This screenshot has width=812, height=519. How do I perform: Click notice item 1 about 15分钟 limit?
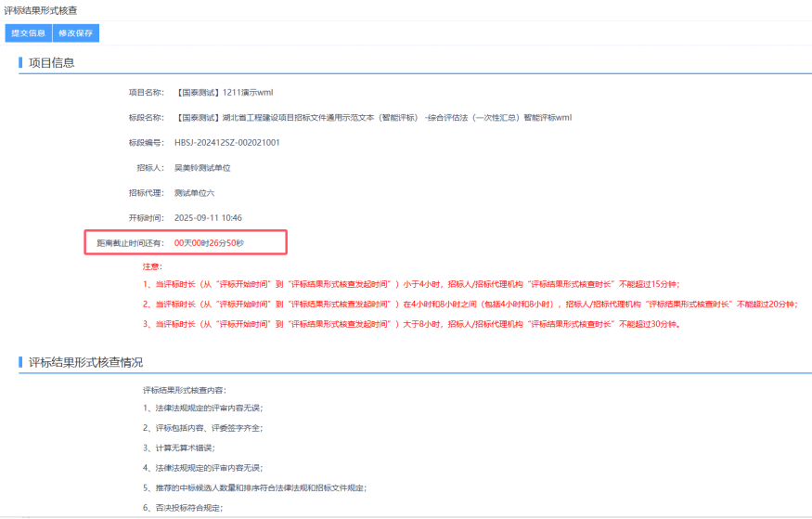pyautogui.click(x=417, y=285)
